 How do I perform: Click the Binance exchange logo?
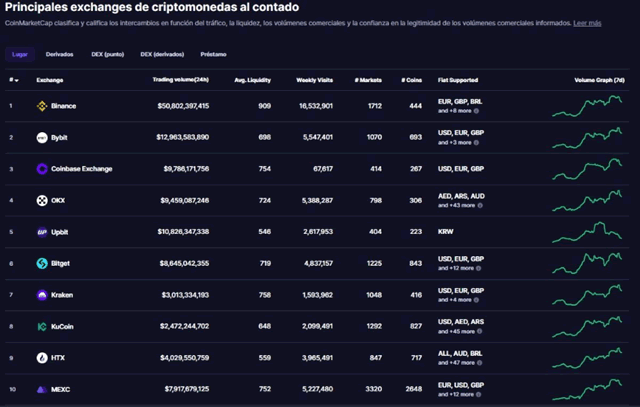43,105
